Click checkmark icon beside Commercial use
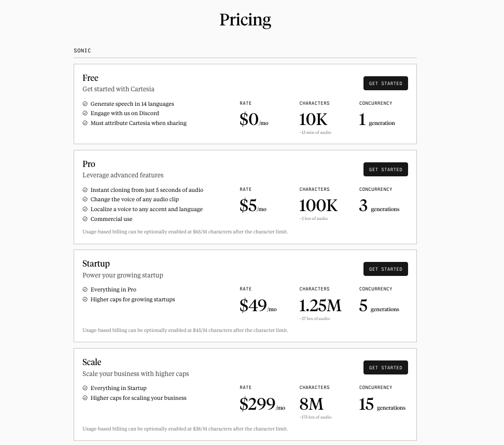The width and height of the screenshot is (504, 445). tap(85, 219)
